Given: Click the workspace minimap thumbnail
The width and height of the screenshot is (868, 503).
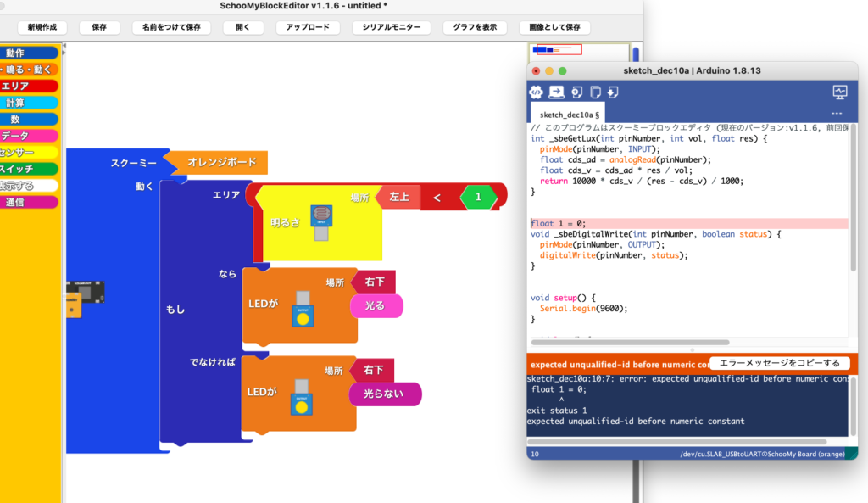Looking at the screenshot, I should tap(579, 52).
